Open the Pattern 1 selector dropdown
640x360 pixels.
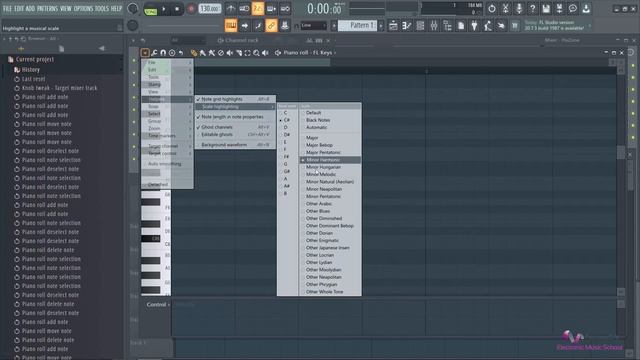pyautogui.click(x=358, y=26)
